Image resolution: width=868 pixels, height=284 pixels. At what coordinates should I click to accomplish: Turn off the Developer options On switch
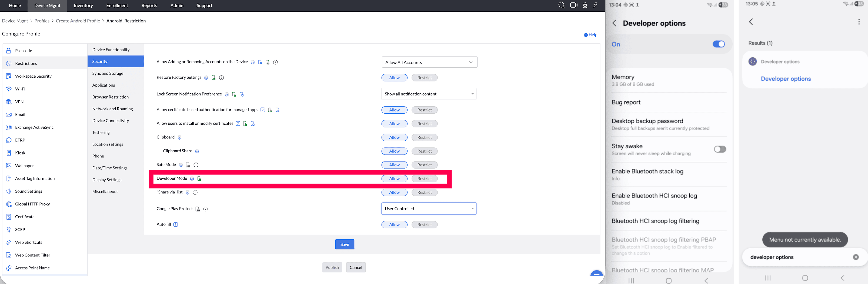[719, 44]
